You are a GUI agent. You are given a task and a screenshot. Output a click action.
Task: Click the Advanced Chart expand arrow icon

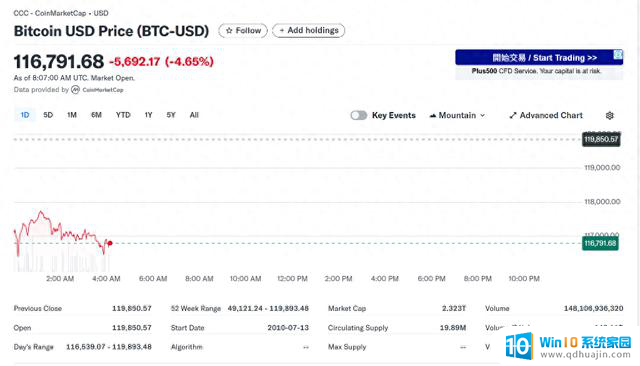click(513, 115)
